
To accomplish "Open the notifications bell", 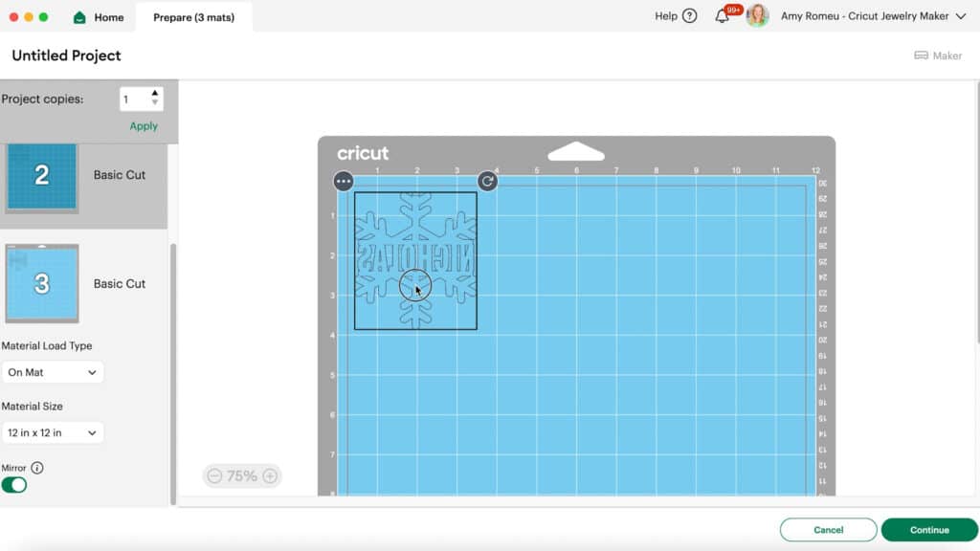I will [x=722, y=17].
